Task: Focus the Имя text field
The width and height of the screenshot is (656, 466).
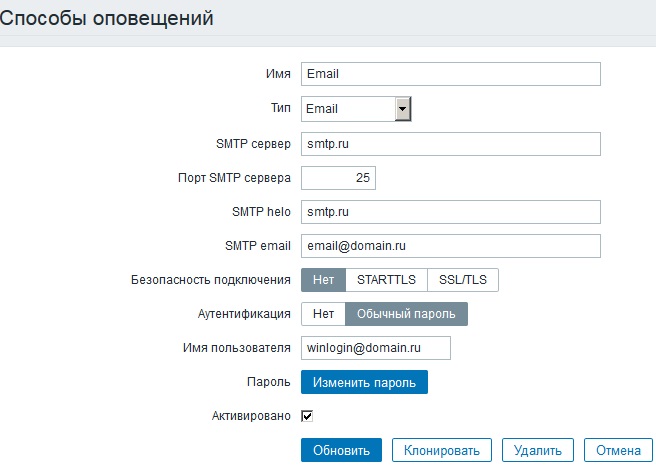Action: (x=450, y=74)
